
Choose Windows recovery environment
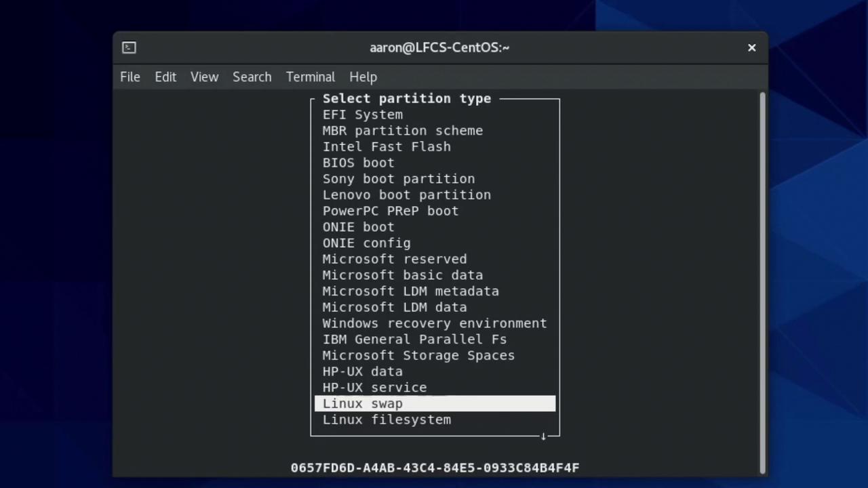pos(435,323)
